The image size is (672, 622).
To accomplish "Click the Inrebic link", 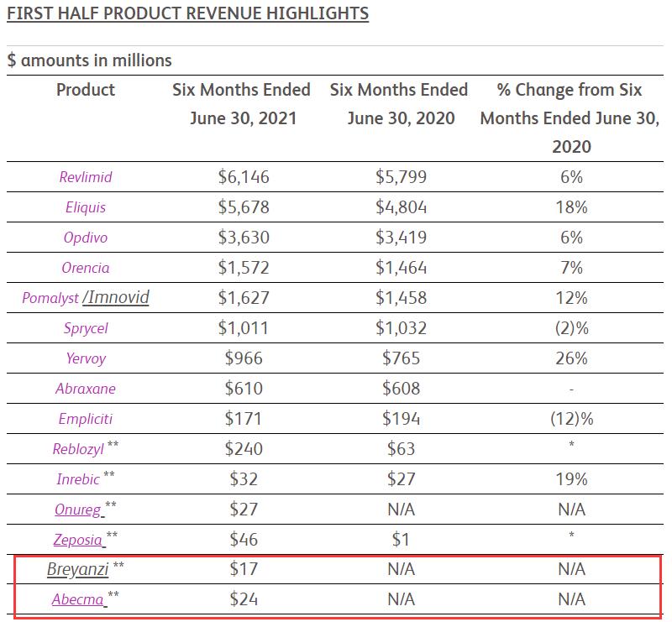I will [78, 479].
